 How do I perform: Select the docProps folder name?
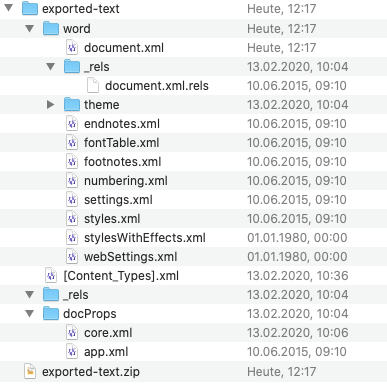tap(90, 314)
